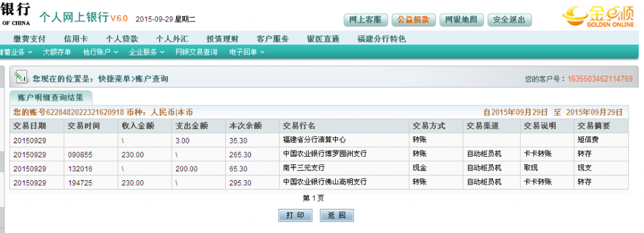
Task: Click the transaction time 090855
Action: tap(80, 154)
